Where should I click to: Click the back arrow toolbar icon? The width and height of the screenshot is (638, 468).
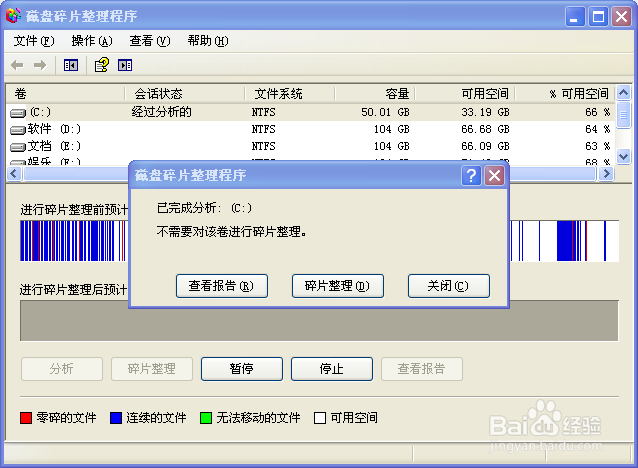17,65
